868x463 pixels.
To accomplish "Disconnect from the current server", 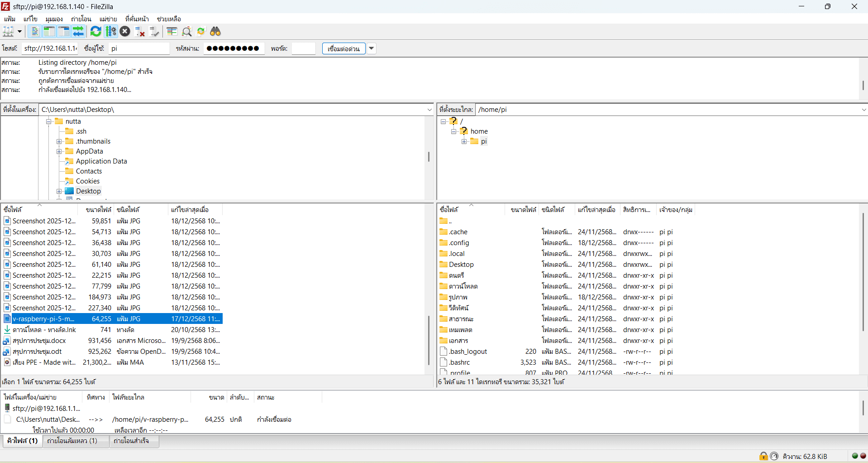I will pos(140,31).
